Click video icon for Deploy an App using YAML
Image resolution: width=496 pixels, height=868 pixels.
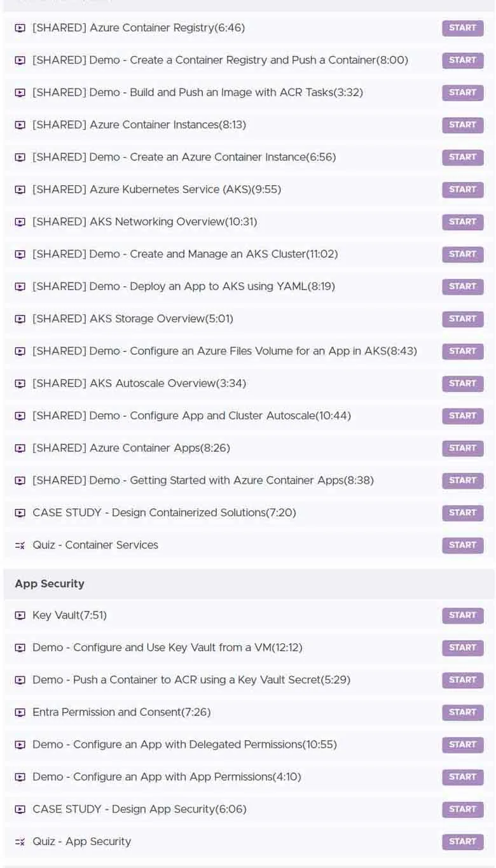(20, 287)
